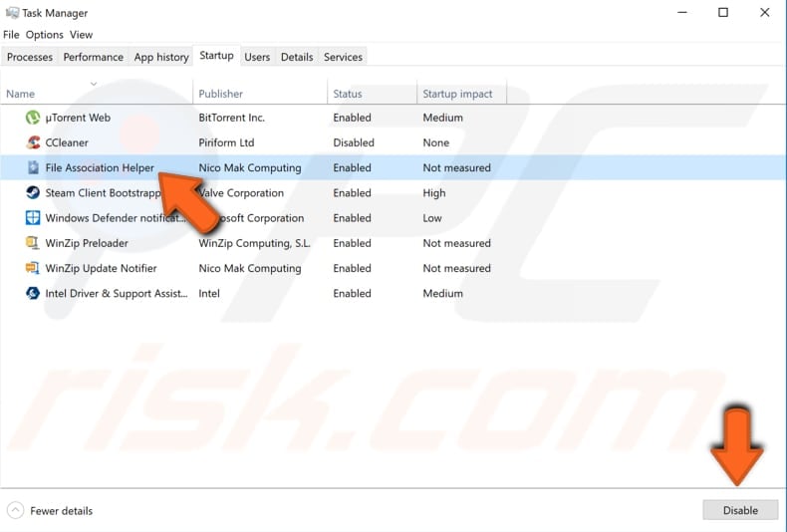Click the µTorrent Web app icon
The height and width of the screenshot is (532, 787).
33,118
